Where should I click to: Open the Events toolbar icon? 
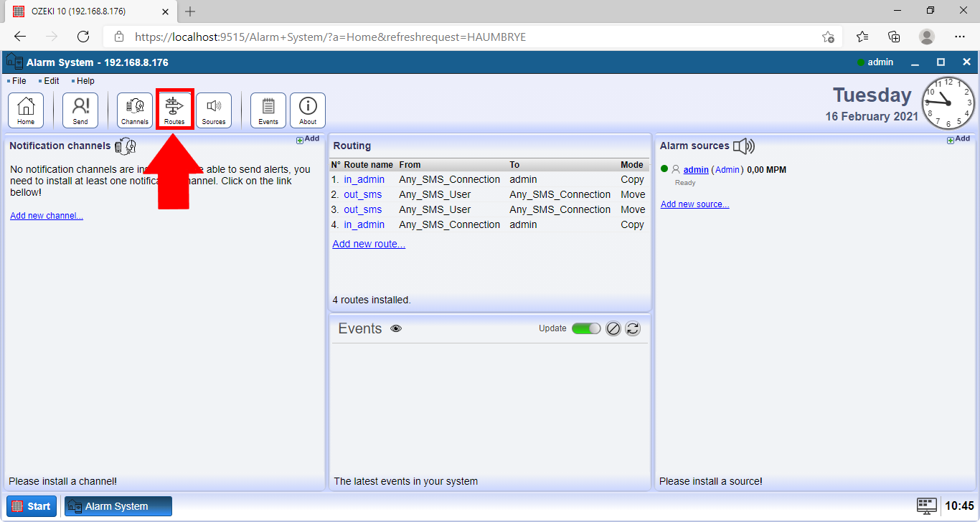[268, 110]
